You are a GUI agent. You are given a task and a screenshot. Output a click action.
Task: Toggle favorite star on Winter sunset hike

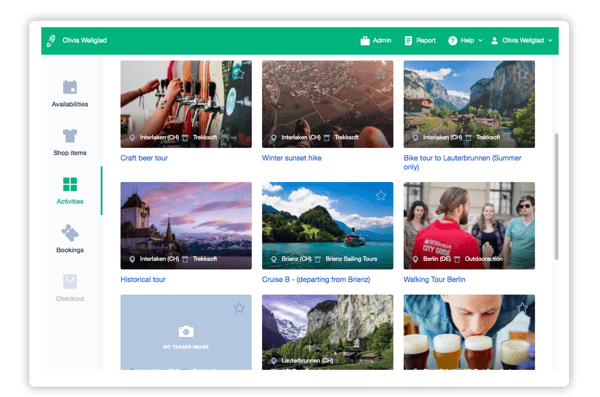(x=381, y=74)
